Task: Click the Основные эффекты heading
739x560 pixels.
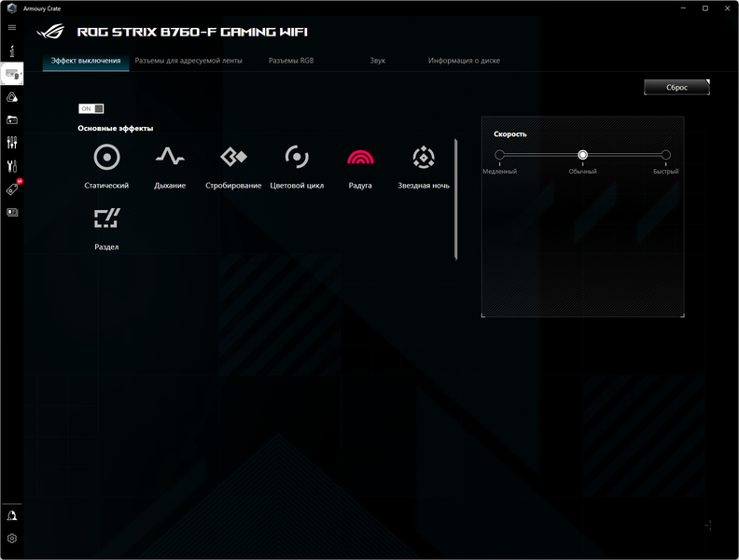Action: point(116,128)
